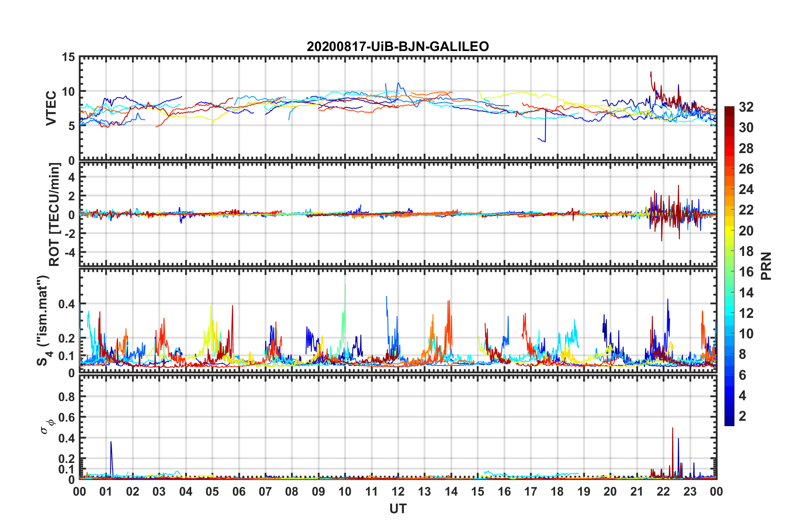
Task: Click x-axis hour label 15
Action: 478,491
